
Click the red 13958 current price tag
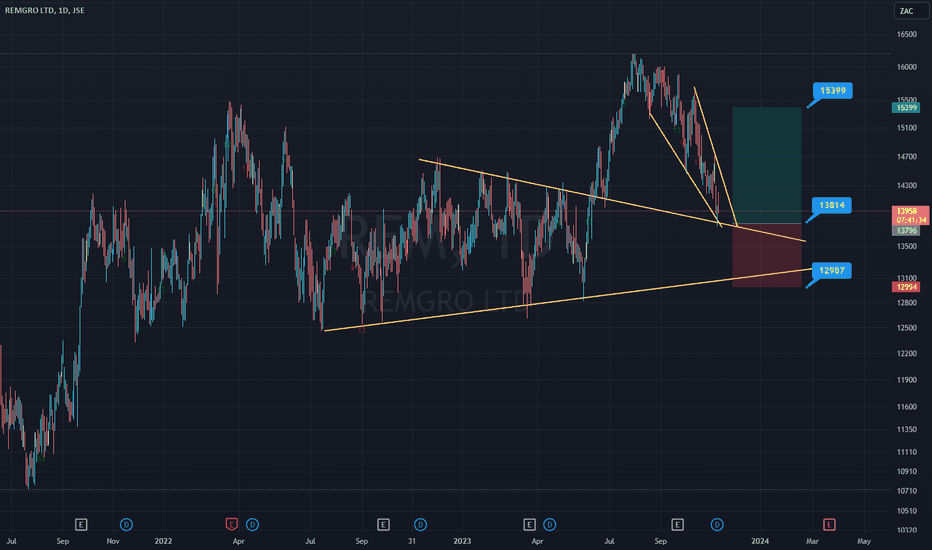910,215
